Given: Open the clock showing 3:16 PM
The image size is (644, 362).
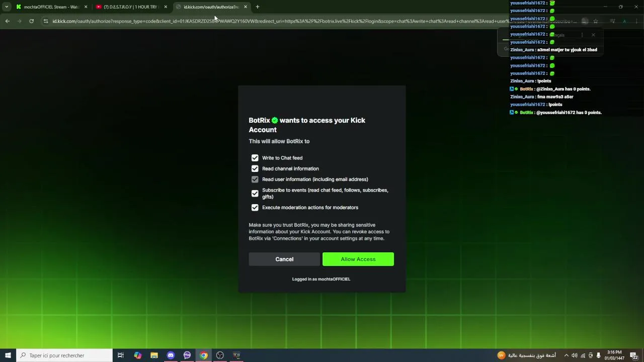Looking at the screenshot, I should 615,355.
